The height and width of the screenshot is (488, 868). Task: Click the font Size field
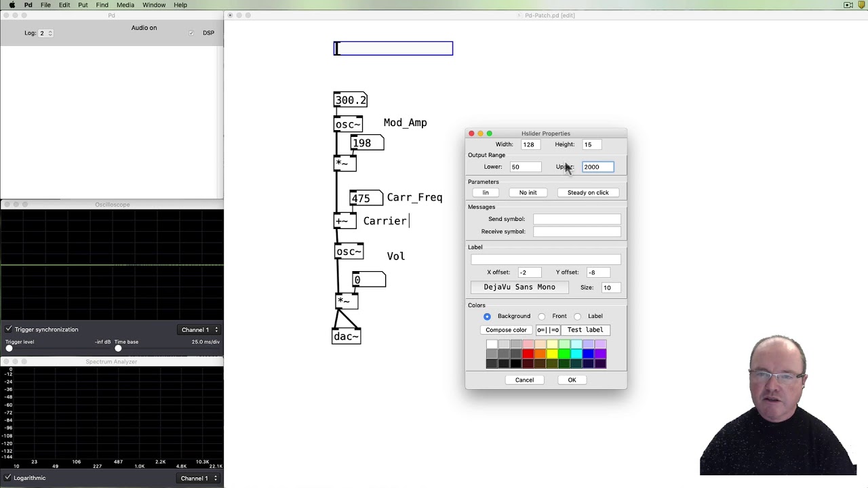pyautogui.click(x=610, y=287)
